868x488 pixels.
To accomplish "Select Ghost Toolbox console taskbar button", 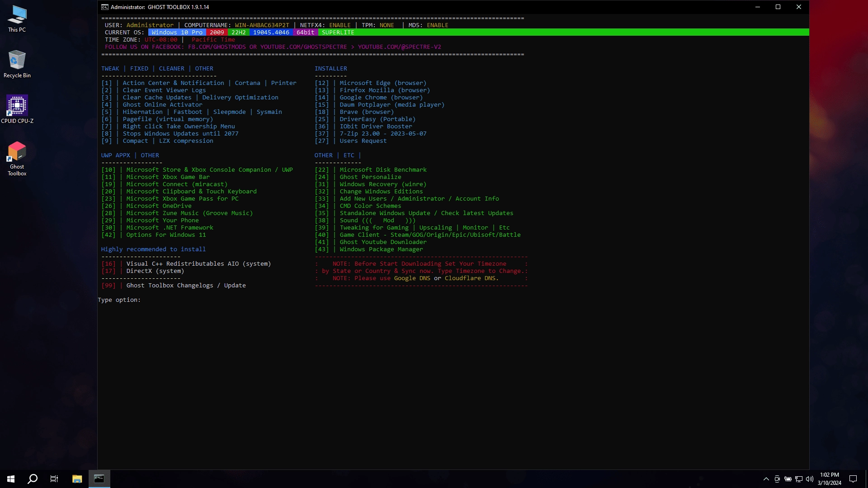I will pos(99,479).
